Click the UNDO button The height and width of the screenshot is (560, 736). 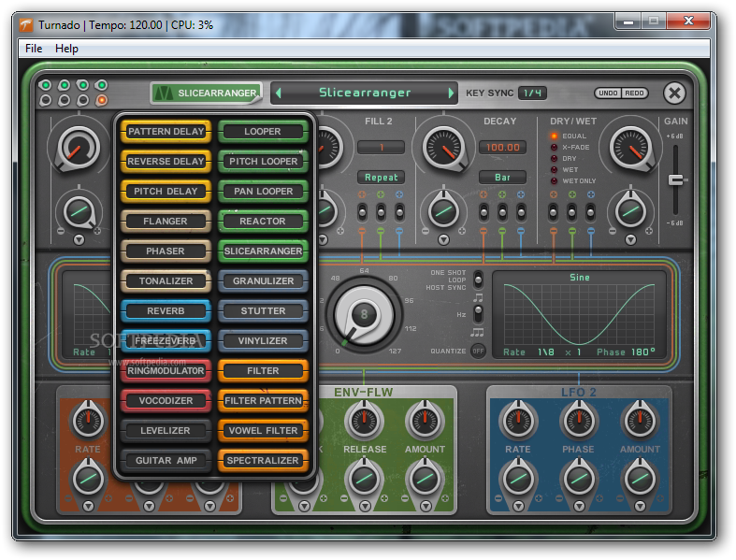608,93
